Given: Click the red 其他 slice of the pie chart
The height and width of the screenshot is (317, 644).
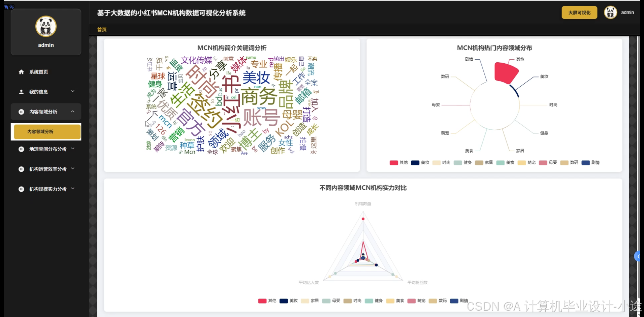Looking at the screenshot, I should (505, 73).
